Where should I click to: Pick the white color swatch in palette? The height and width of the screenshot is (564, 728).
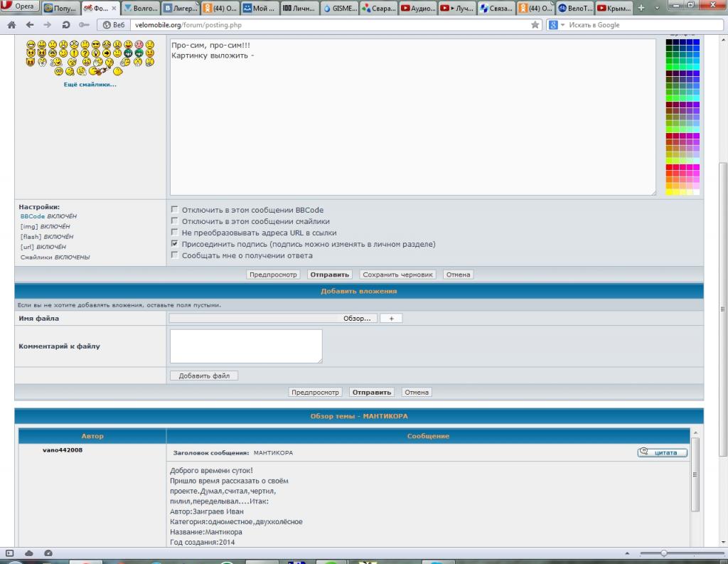697,192
